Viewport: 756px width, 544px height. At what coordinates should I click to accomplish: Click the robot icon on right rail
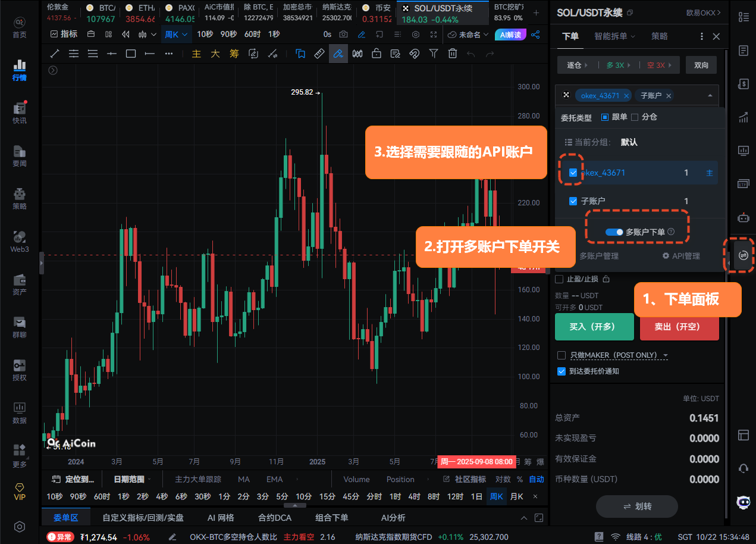(x=743, y=217)
